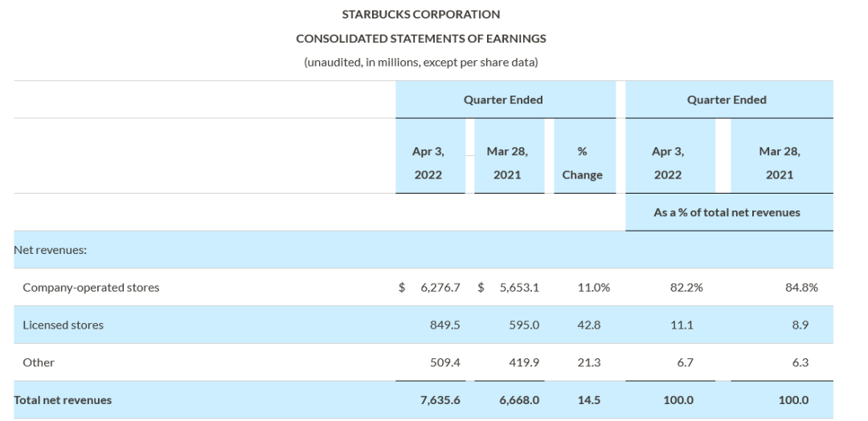868x421 pixels.
Task: Click the Licensed stores row label
Action: pyautogui.click(x=63, y=325)
